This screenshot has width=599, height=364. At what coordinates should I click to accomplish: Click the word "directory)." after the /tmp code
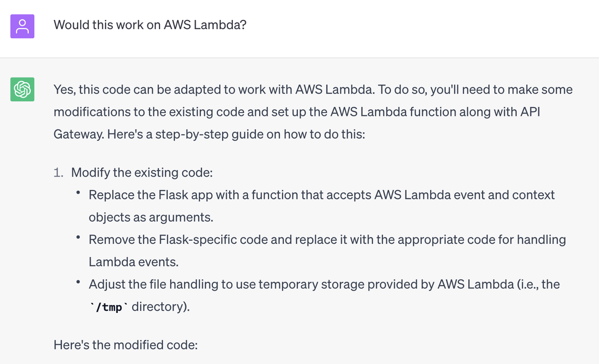[161, 307]
